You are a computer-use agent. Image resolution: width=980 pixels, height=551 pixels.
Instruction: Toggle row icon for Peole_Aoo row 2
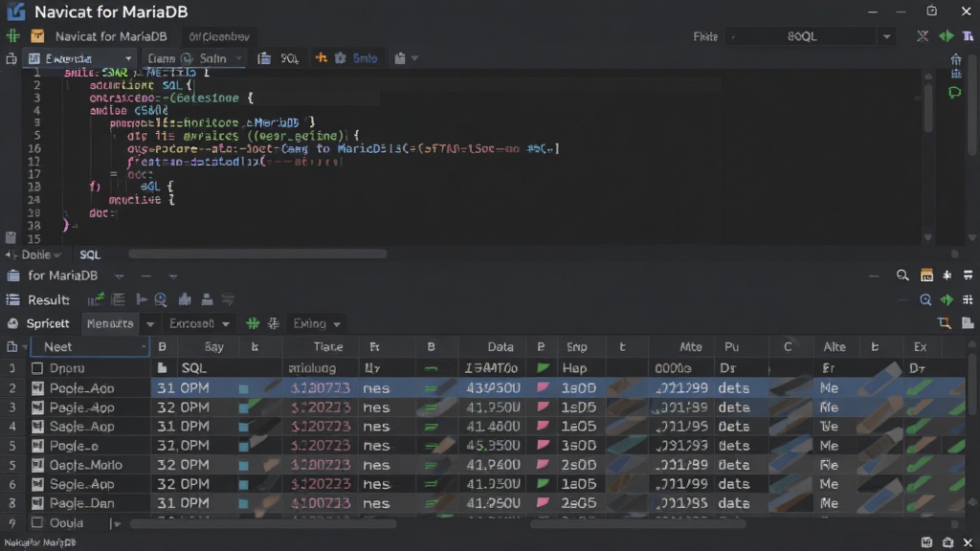pos(37,388)
